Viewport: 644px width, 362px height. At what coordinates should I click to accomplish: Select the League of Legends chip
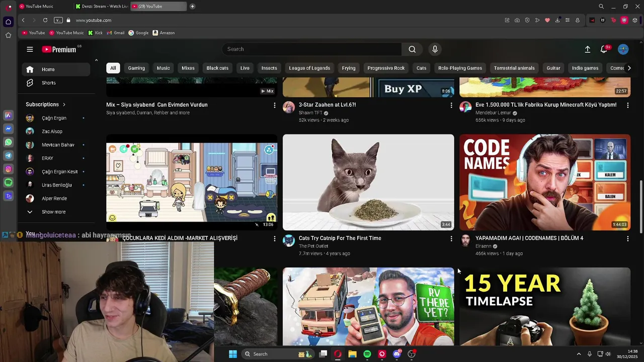tap(309, 68)
